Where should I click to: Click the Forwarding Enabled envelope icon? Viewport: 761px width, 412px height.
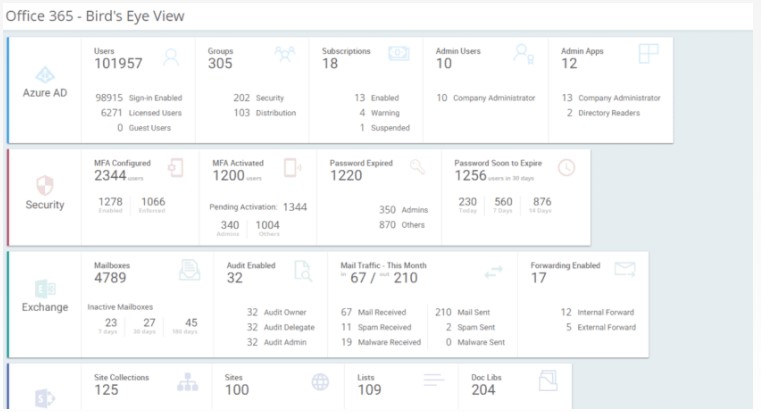[625, 269]
